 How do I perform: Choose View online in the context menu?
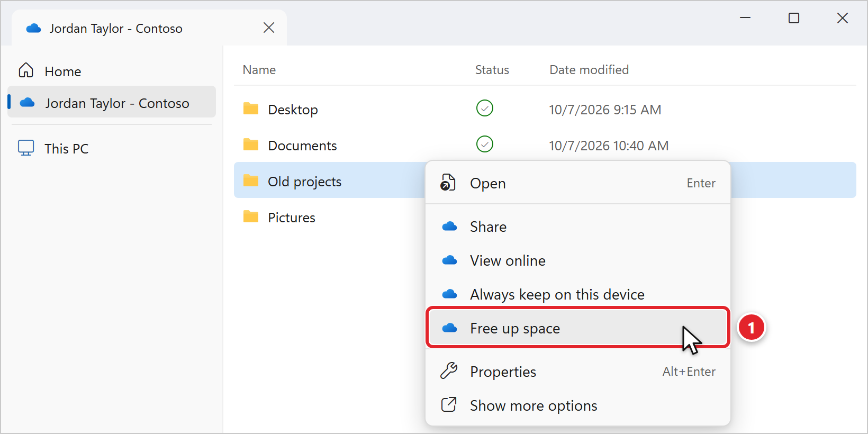(578, 260)
